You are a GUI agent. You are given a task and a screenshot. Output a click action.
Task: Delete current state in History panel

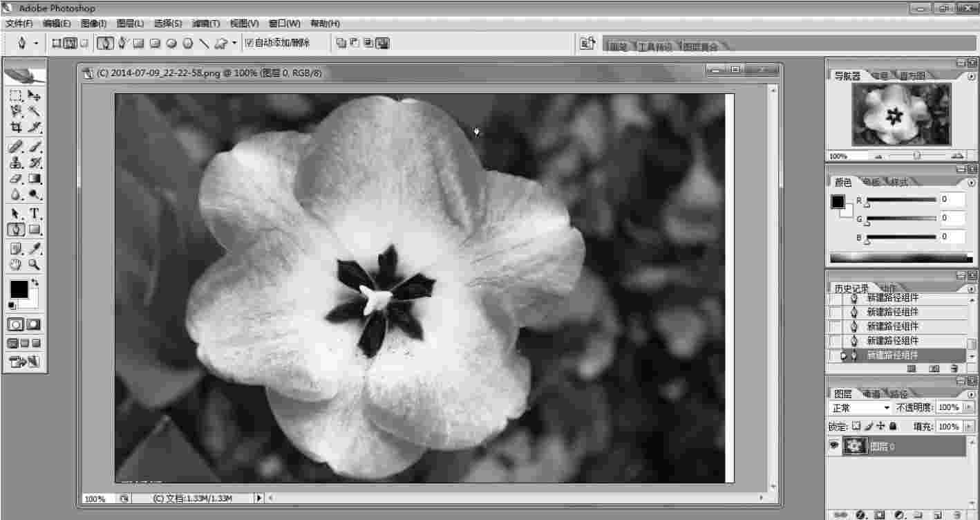(x=954, y=369)
